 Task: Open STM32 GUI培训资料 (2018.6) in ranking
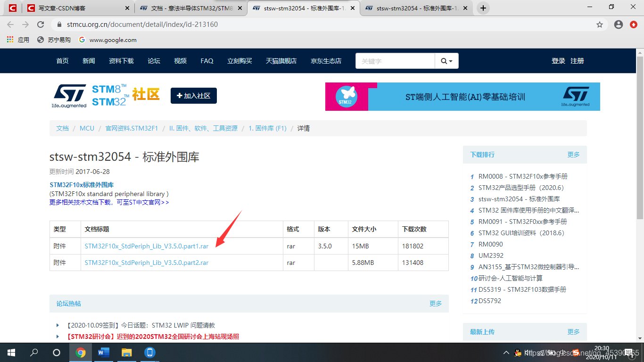(x=521, y=233)
